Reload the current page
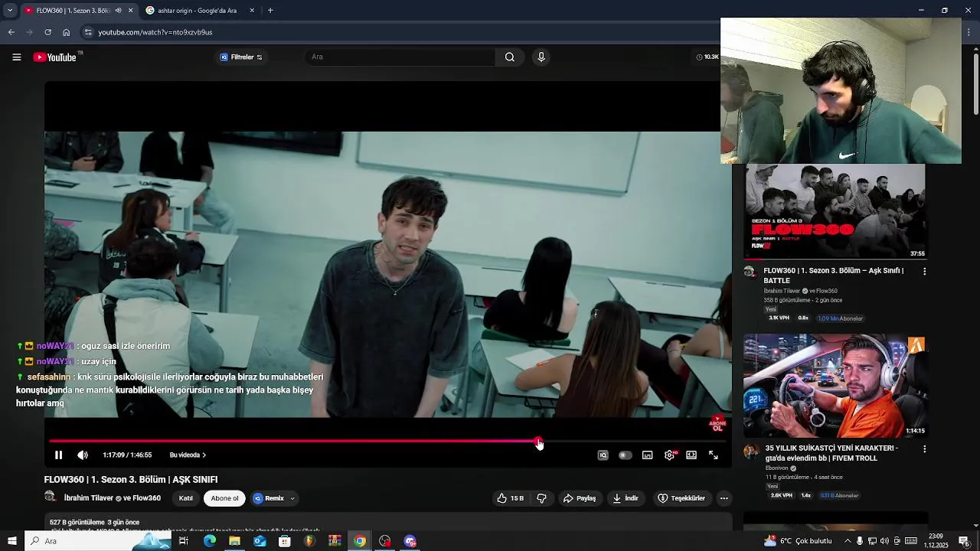The height and width of the screenshot is (551, 980). (47, 32)
